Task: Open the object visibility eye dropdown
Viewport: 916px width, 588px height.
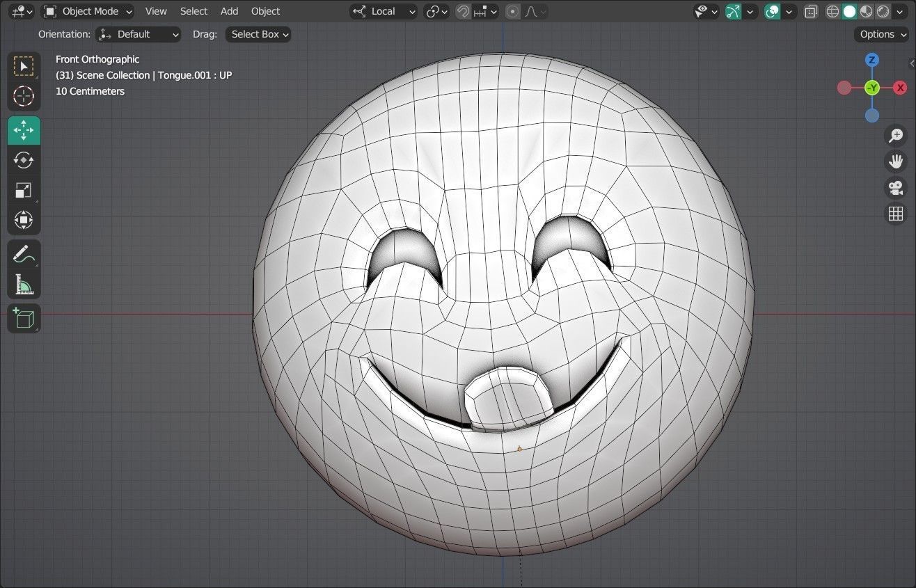Action: point(706,11)
